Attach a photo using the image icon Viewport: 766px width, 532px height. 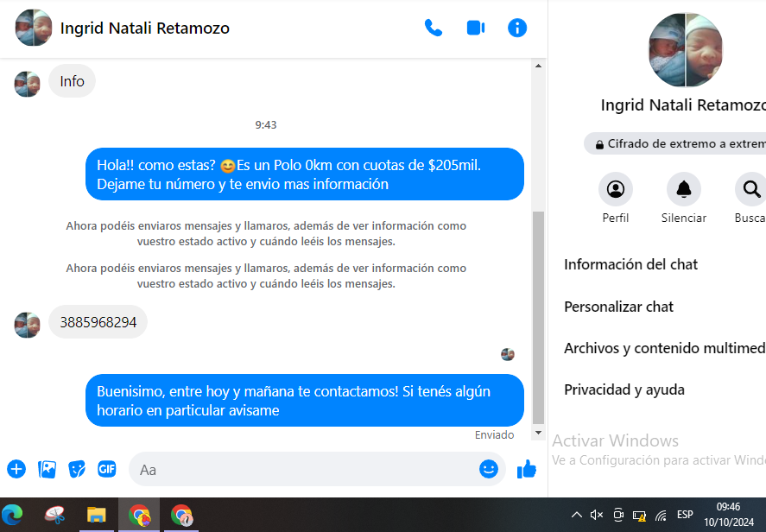click(47, 469)
